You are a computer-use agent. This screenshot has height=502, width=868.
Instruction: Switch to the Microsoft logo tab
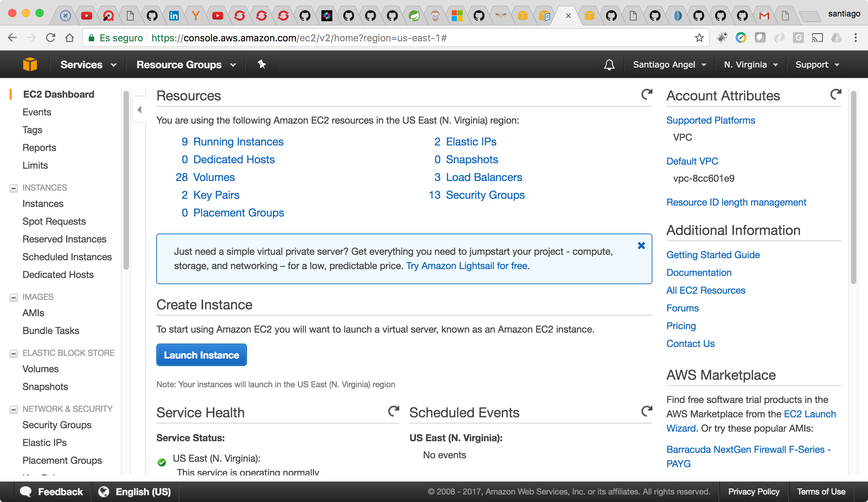click(x=457, y=15)
